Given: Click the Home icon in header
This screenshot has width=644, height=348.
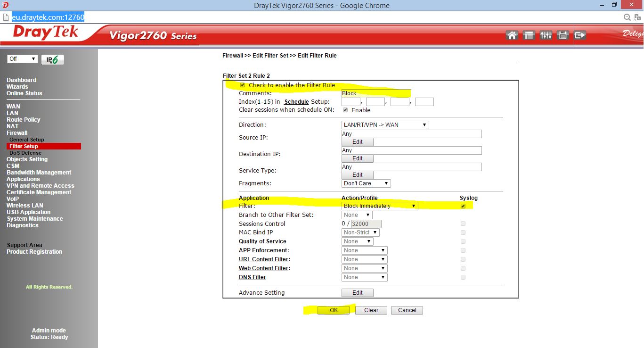Looking at the screenshot, I should [x=512, y=35].
